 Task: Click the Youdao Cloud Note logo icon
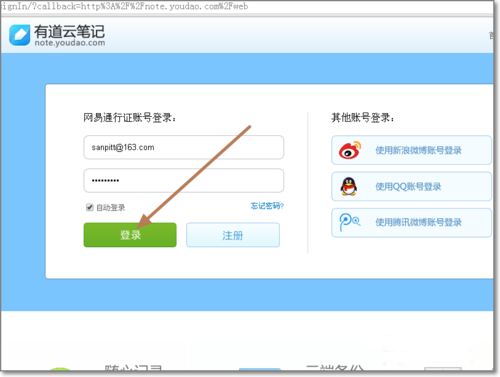click(20, 35)
